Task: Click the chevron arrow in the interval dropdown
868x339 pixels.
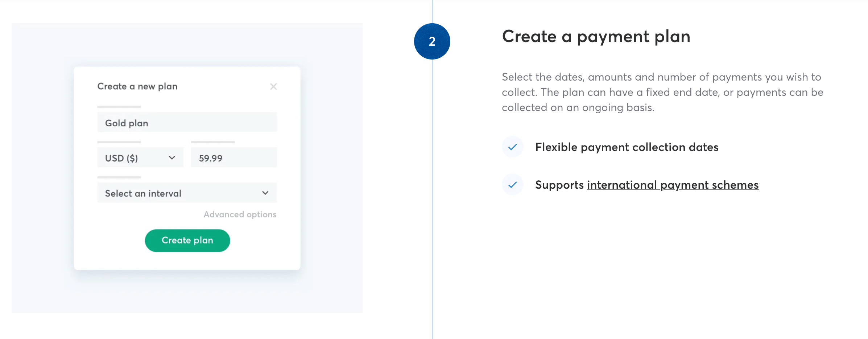Action: coord(265,193)
